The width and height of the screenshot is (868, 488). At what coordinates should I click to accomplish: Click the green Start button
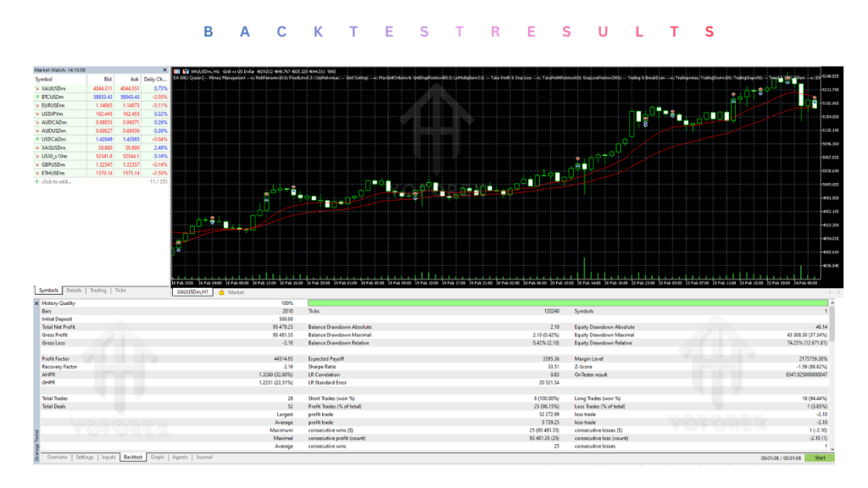[x=820, y=458]
